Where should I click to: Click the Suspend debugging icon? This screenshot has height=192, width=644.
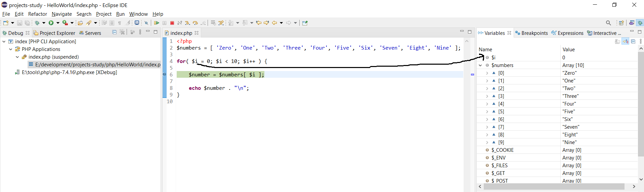tap(164, 23)
